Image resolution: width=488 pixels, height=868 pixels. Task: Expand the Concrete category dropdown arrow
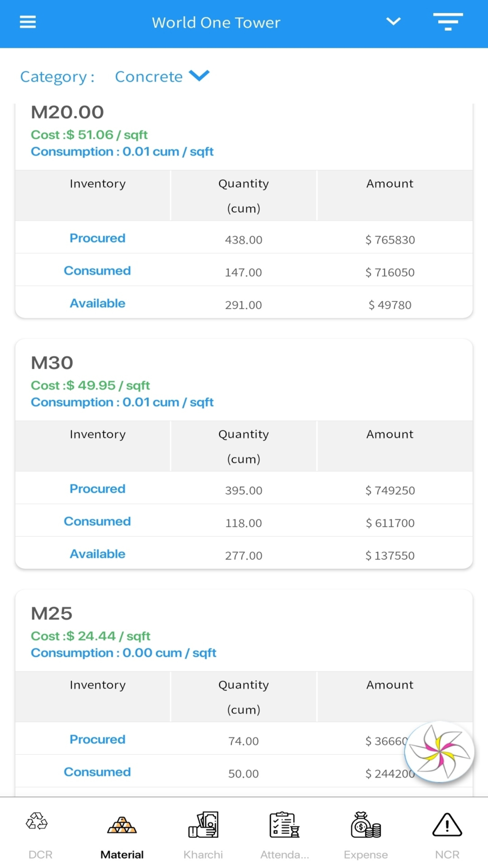[199, 76]
